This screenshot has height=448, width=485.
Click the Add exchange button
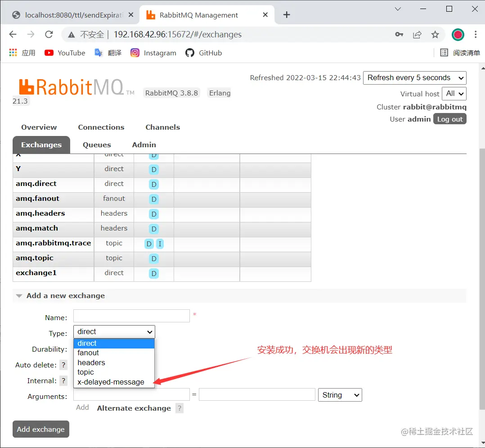pos(41,429)
